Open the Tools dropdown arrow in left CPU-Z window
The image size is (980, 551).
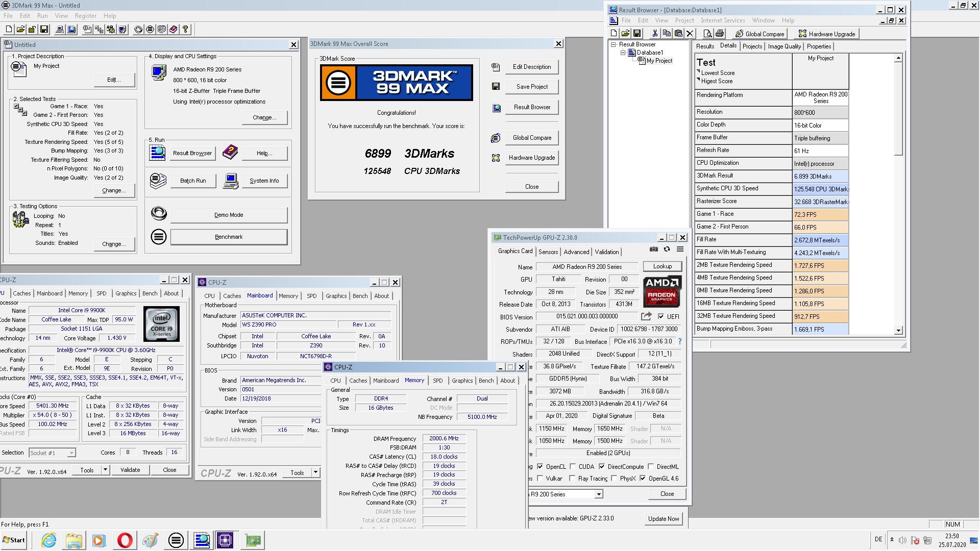pos(105,470)
